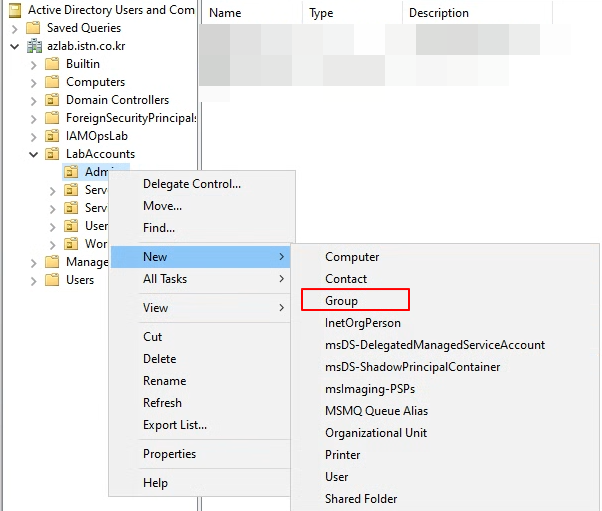Select the Domain Controllers tree label

coord(117,100)
